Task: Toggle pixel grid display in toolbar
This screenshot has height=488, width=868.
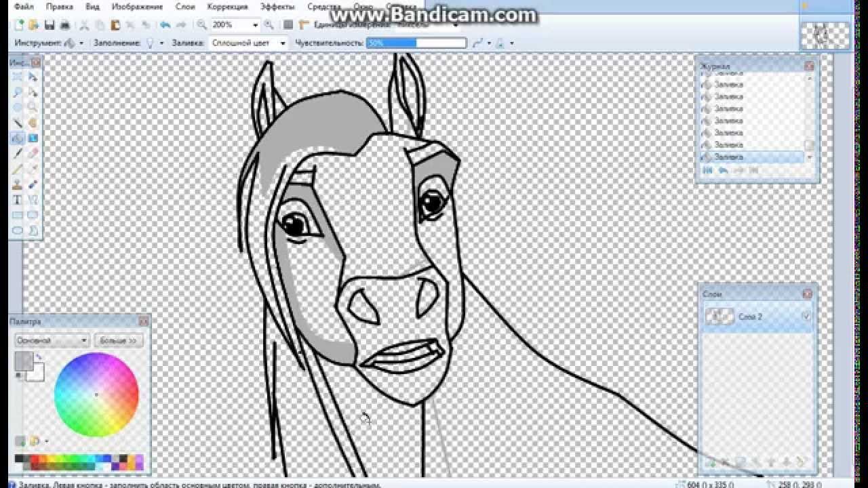Action: pyautogui.click(x=288, y=25)
